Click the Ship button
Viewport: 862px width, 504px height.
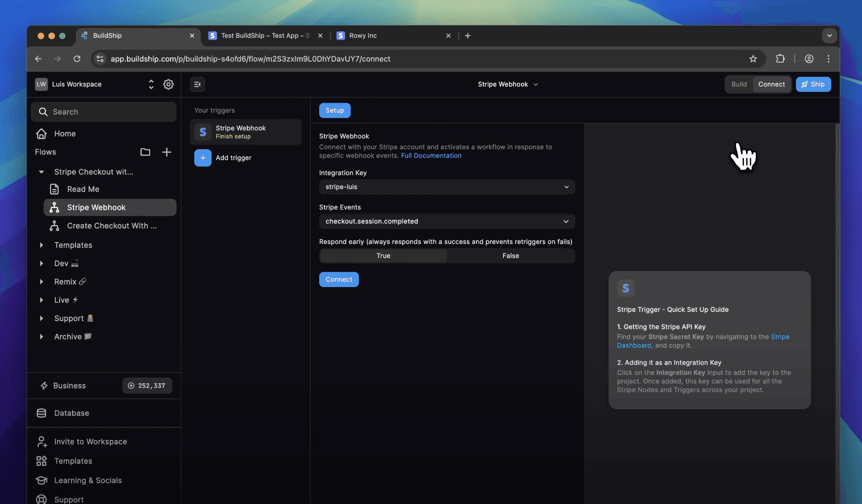pyautogui.click(x=813, y=84)
